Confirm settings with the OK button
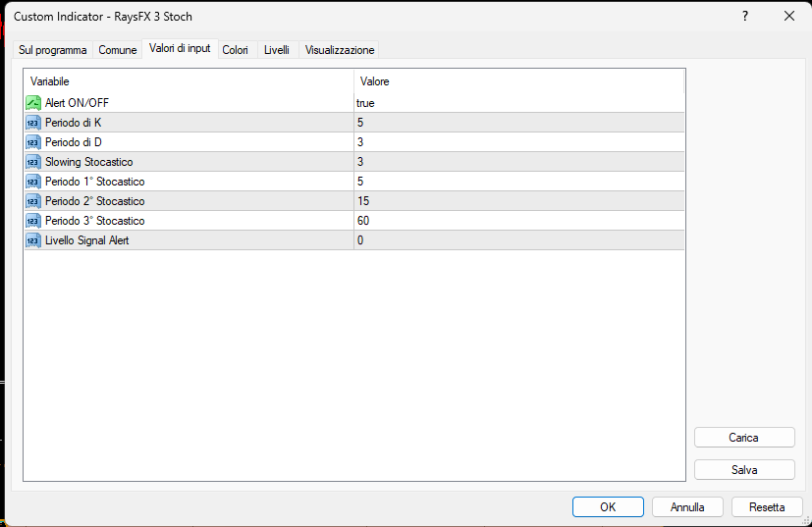 pos(608,507)
